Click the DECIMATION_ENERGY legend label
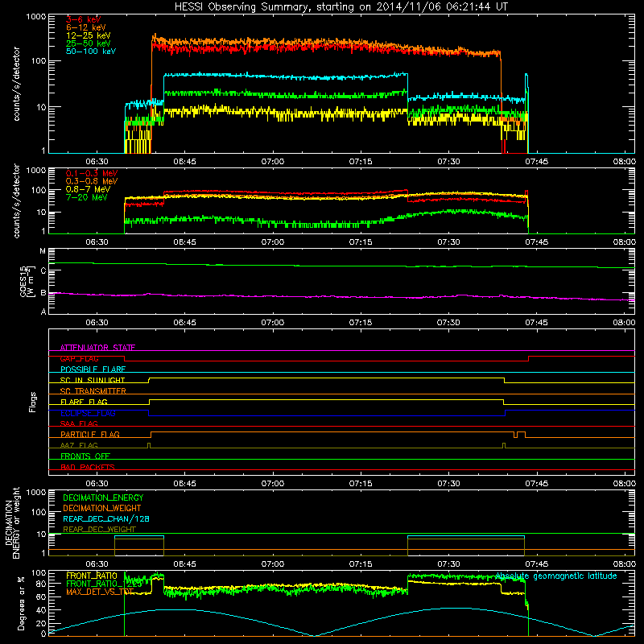 pyautogui.click(x=103, y=497)
